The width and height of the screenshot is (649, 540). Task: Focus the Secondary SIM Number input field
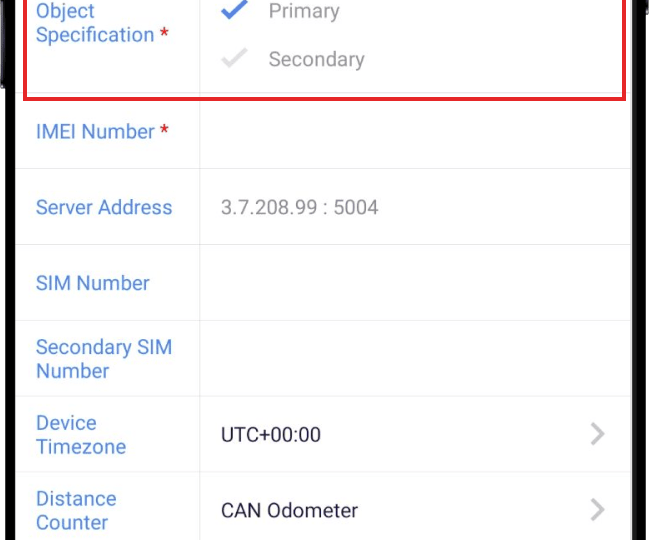point(415,359)
